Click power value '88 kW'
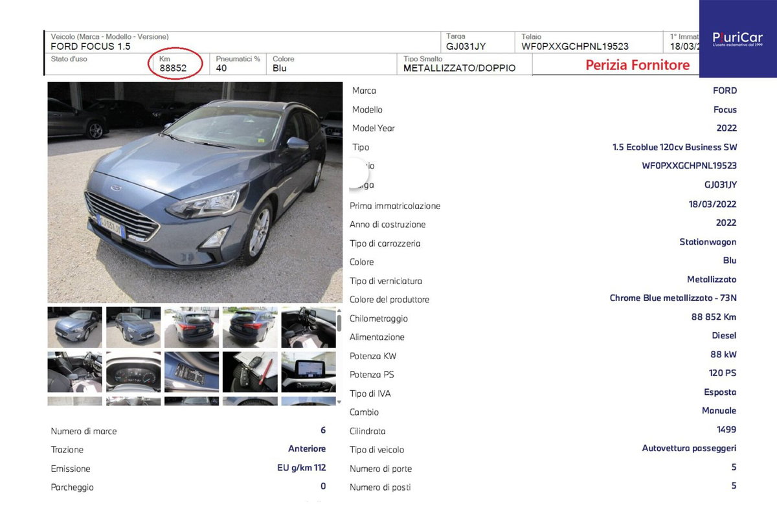This screenshot has height=532, width=777. pyautogui.click(x=724, y=354)
